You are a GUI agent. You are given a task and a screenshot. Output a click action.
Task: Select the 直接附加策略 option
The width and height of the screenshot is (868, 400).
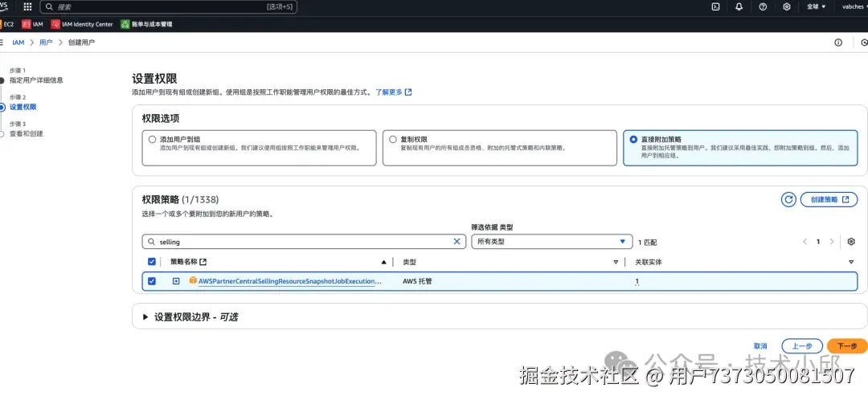click(x=633, y=140)
